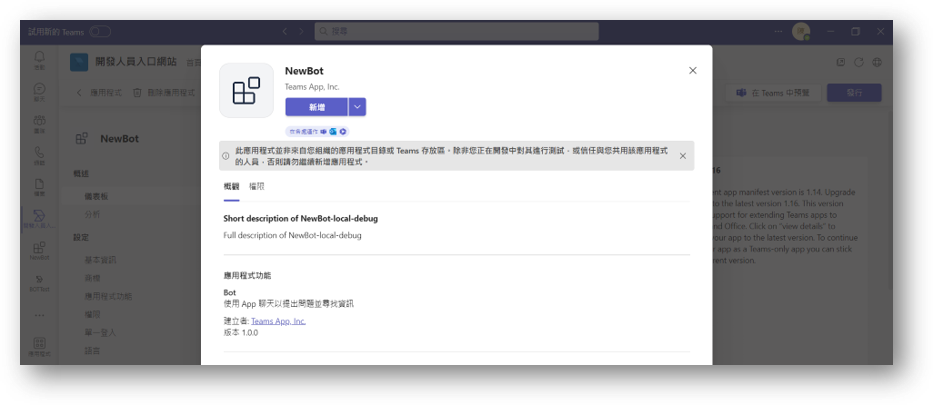The width and height of the screenshot is (933, 405).
Task: Select 基本資訊 in settings navigation
Action: (x=100, y=260)
